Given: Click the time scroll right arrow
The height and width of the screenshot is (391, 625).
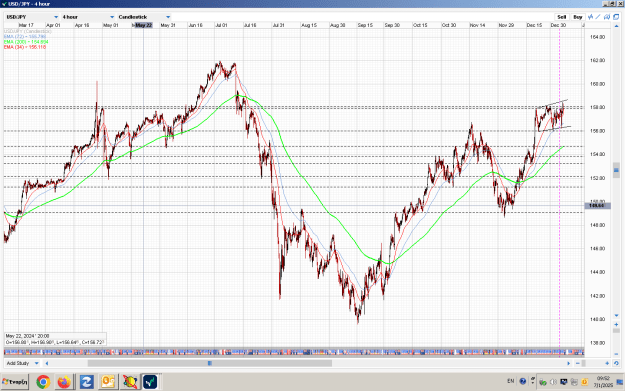Looking at the screenshot, I should [568, 363].
